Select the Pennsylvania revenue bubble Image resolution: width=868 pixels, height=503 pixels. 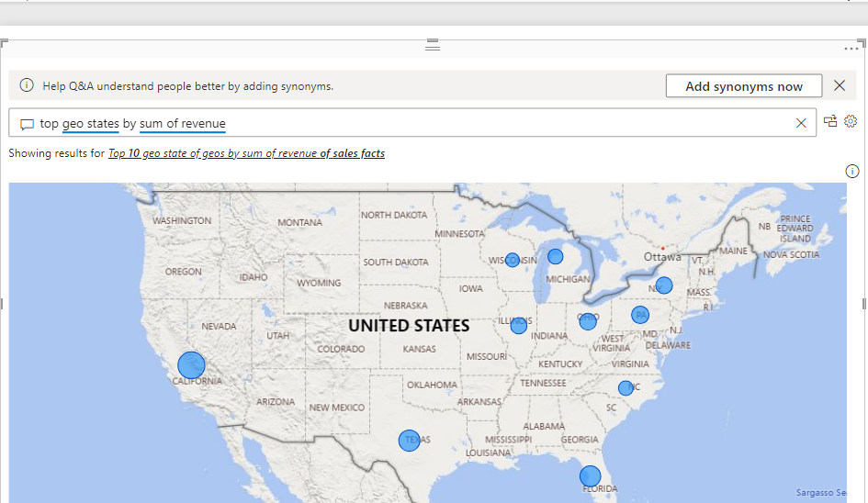click(640, 315)
